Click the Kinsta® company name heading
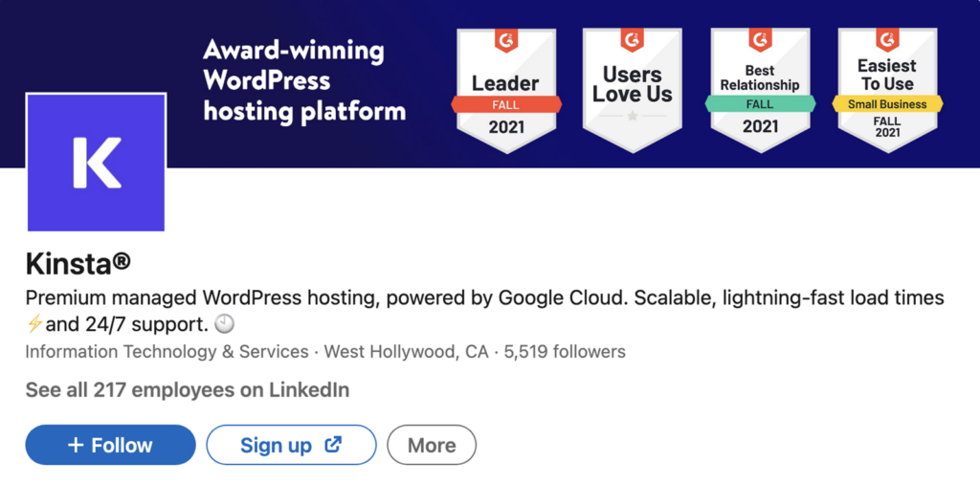This screenshot has height=484, width=980. pyautogui.click(x=78, y=264)
